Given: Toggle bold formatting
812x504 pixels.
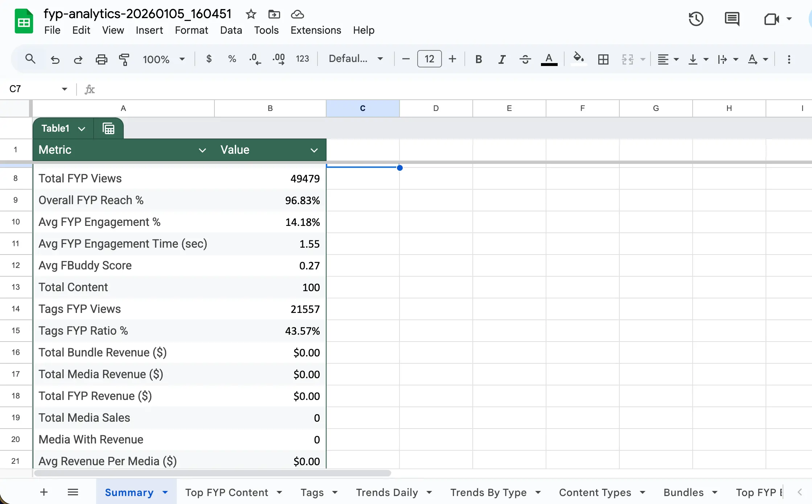Looking at the screenshot, I should point(478,59).
